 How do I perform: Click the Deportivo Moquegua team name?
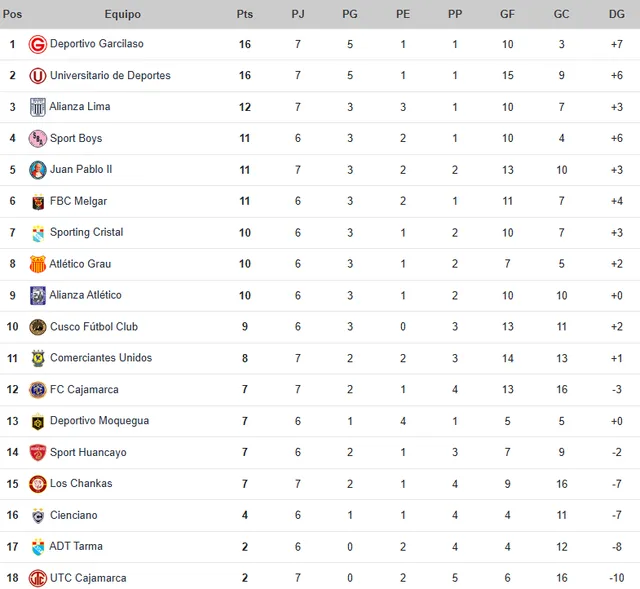tap(99, 421)
